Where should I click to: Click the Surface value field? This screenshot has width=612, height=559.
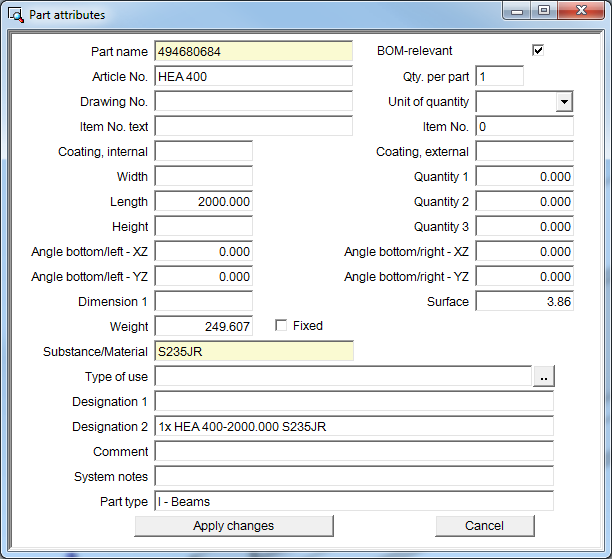pos(524,302)
